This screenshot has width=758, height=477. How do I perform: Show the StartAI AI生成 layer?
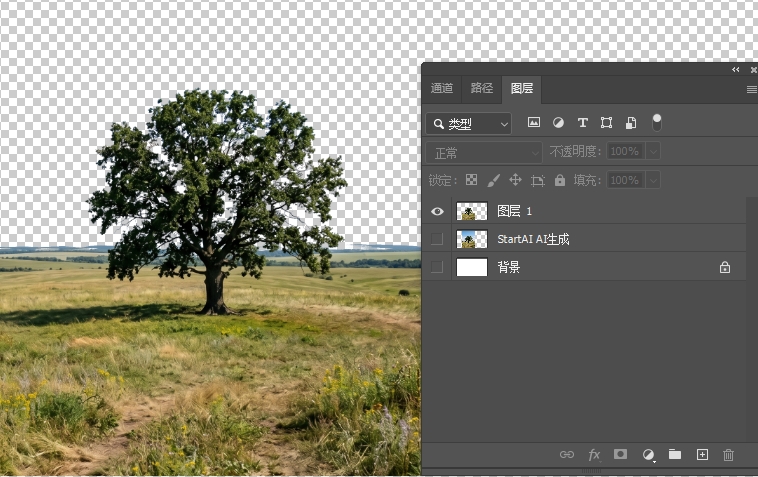[x=437, y=239]
